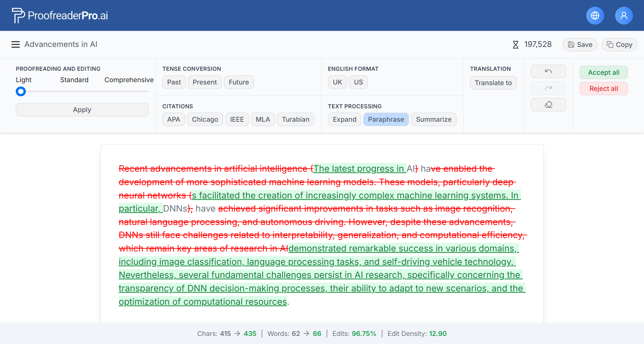Screen dimensions: 644x344
Task: Open the user account profile icon
Action: coord(624,16)
